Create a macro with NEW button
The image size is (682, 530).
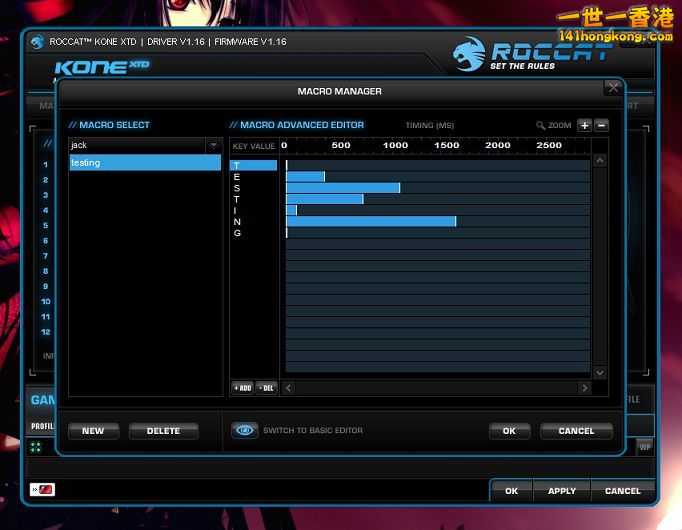[93, 431]
